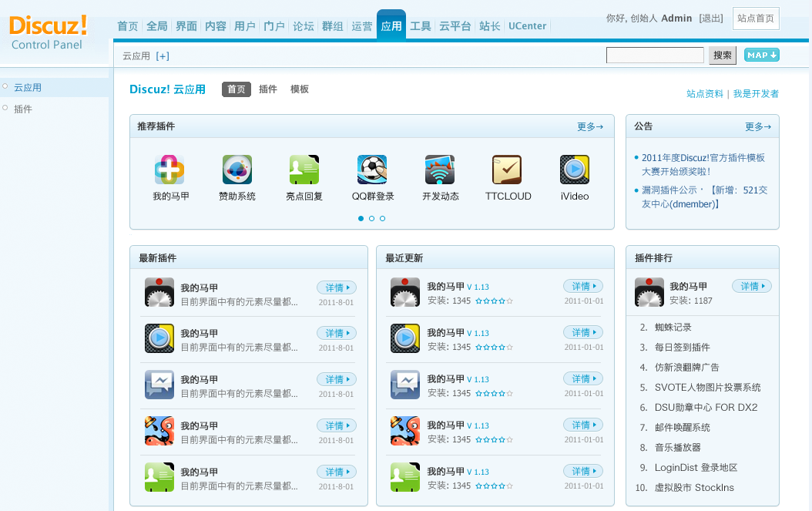Open the TTCLOUD checkmark icon

507,170
